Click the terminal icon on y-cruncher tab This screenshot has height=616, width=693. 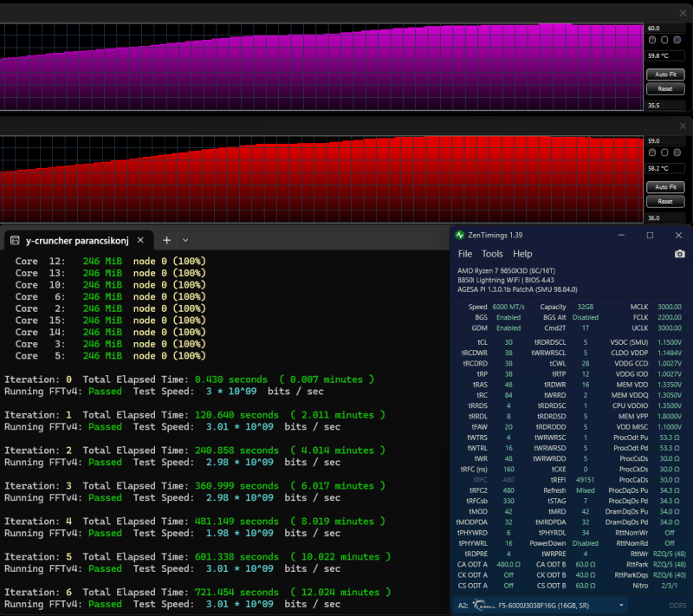coord(15,240)
